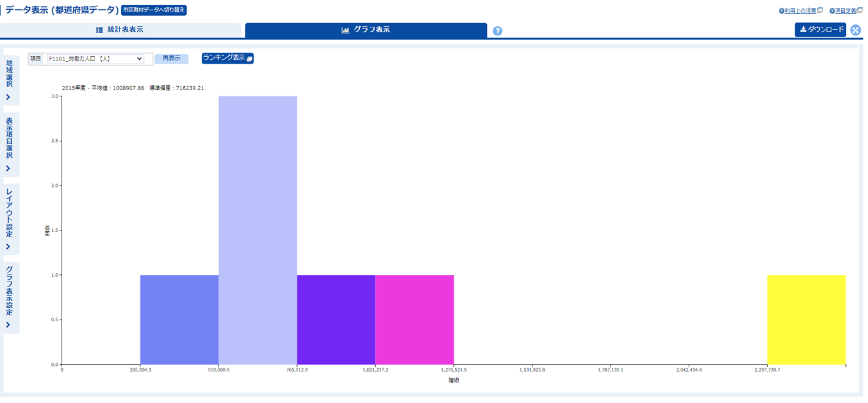Click the yellow histogram bar

pos(806,319)
